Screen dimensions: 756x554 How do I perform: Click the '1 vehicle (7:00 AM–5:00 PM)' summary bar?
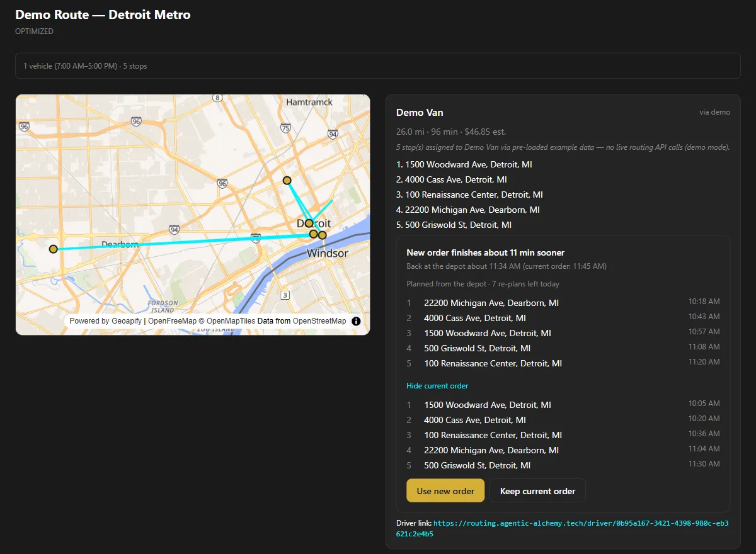click(x=377, y=65)
